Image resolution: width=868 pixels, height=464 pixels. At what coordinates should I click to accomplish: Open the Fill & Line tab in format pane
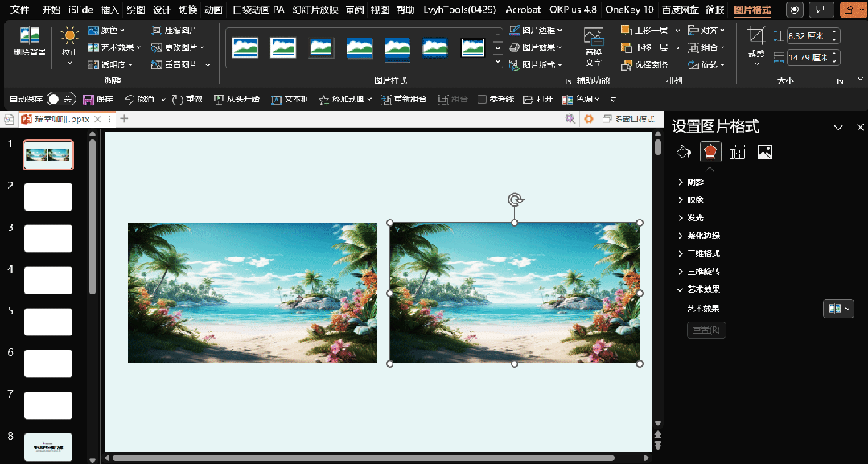pyautogui.click(x=684, y=152)
